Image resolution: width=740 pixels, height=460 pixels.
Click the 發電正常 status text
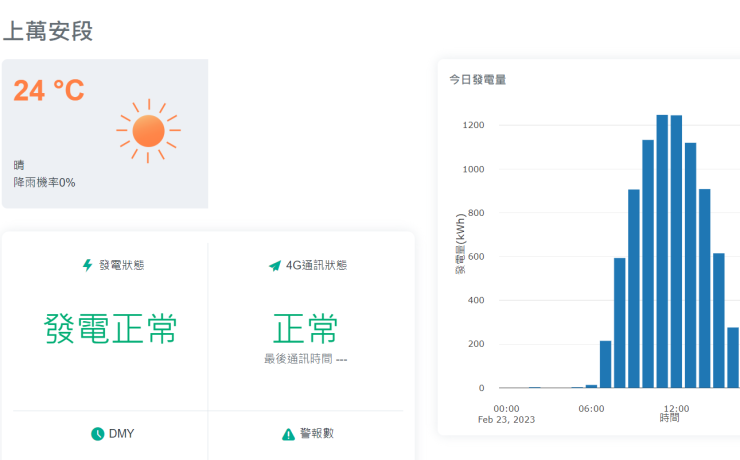click(110, 328)
